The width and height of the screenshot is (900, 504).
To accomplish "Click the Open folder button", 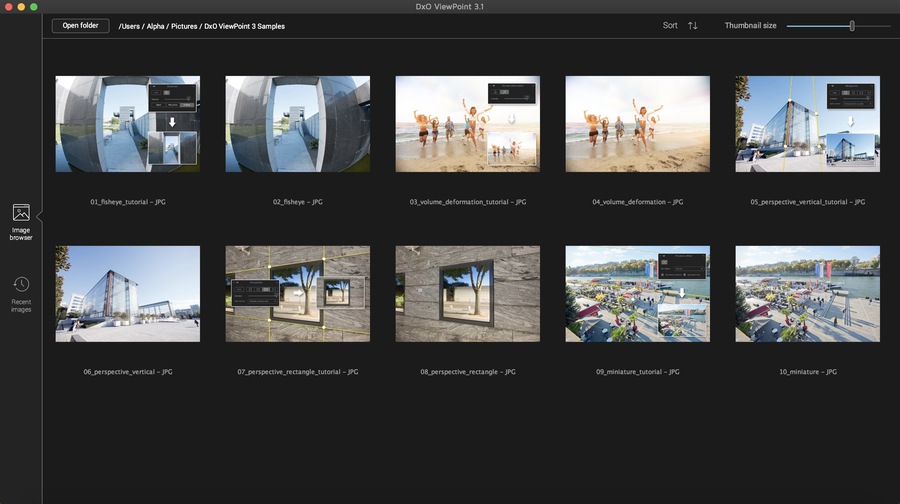I will click(80, 26).
